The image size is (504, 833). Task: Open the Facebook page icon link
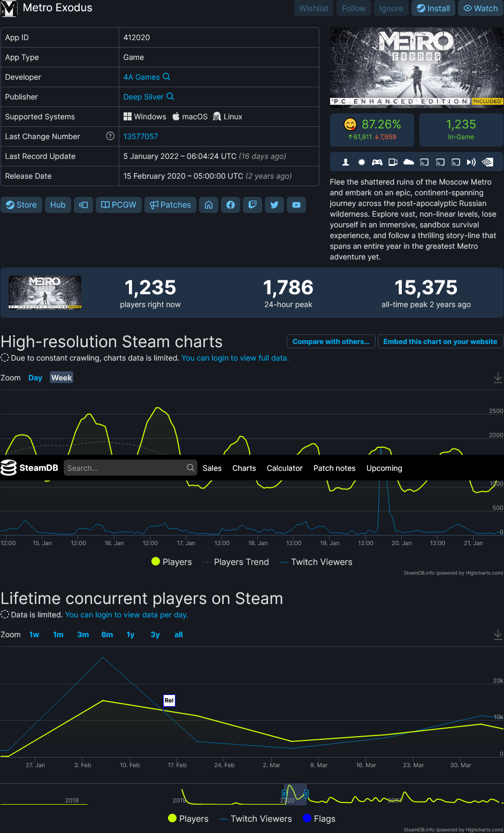pyautogui.click(x=231, y=205)
